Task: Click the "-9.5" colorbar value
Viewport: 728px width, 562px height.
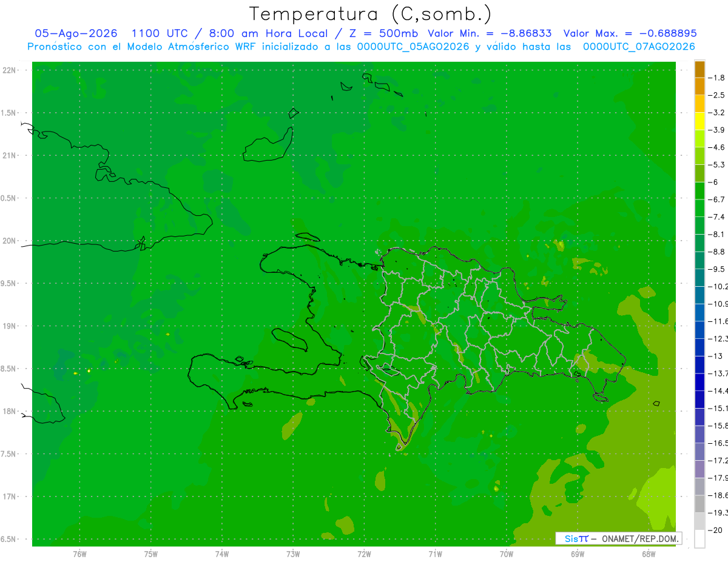Action: pos(718,269)
